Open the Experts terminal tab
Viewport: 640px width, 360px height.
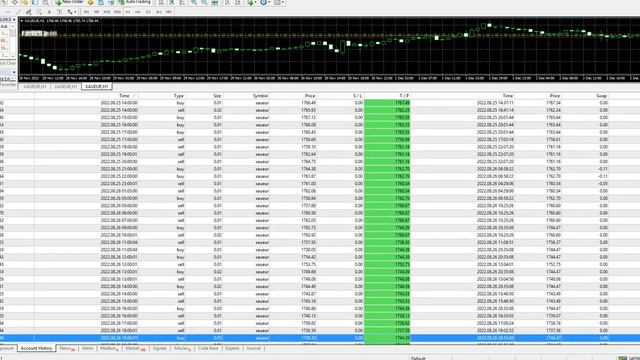click(232, 348)
